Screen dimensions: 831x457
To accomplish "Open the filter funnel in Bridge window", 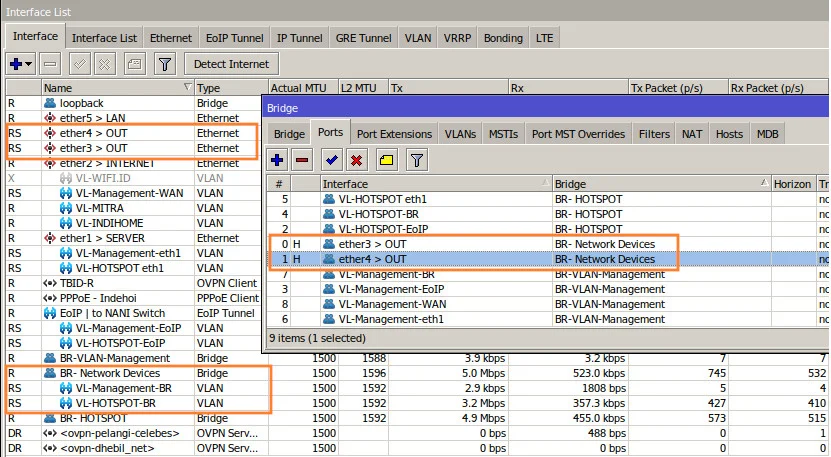I will click(417, 160).
